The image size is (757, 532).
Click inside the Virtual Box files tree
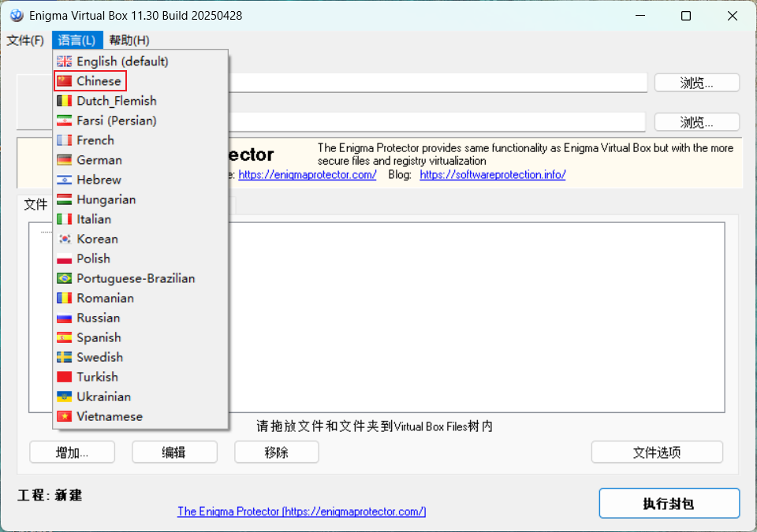475,317
